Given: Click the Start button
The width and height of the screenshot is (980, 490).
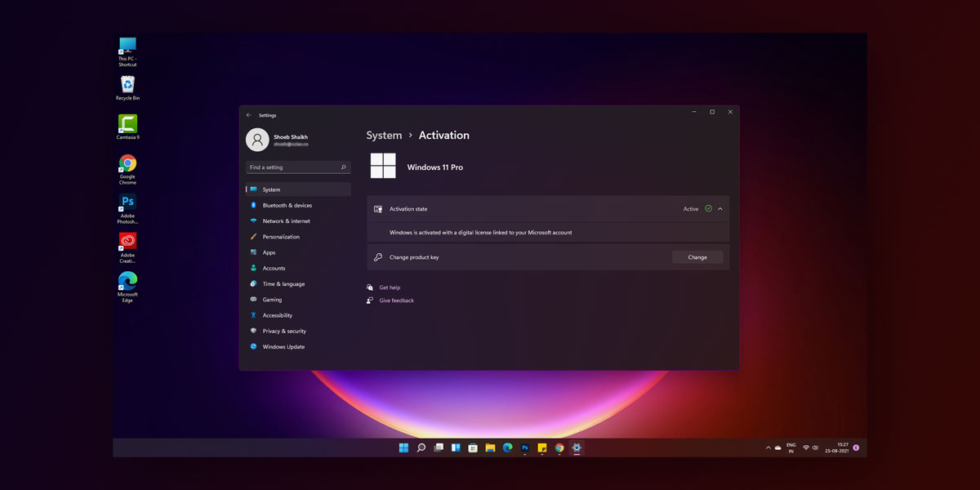Looking at the screenshot, I should [403, 448].
